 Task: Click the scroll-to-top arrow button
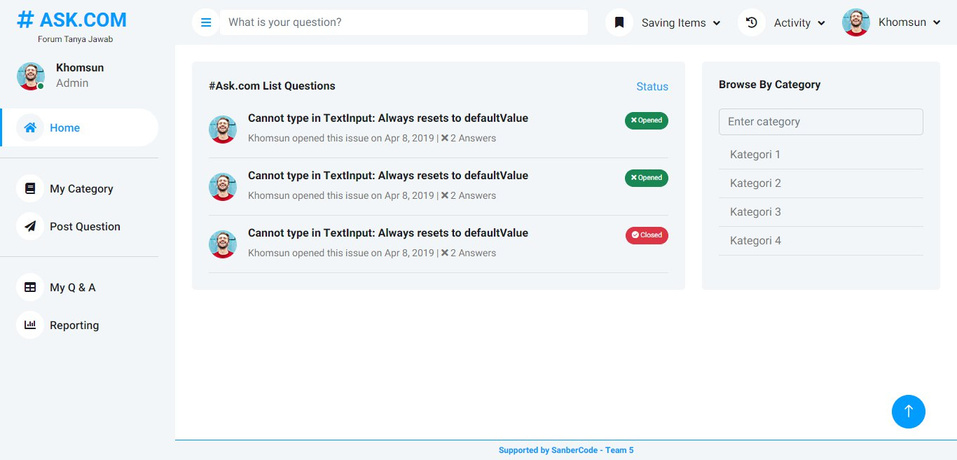click(908, 411)
